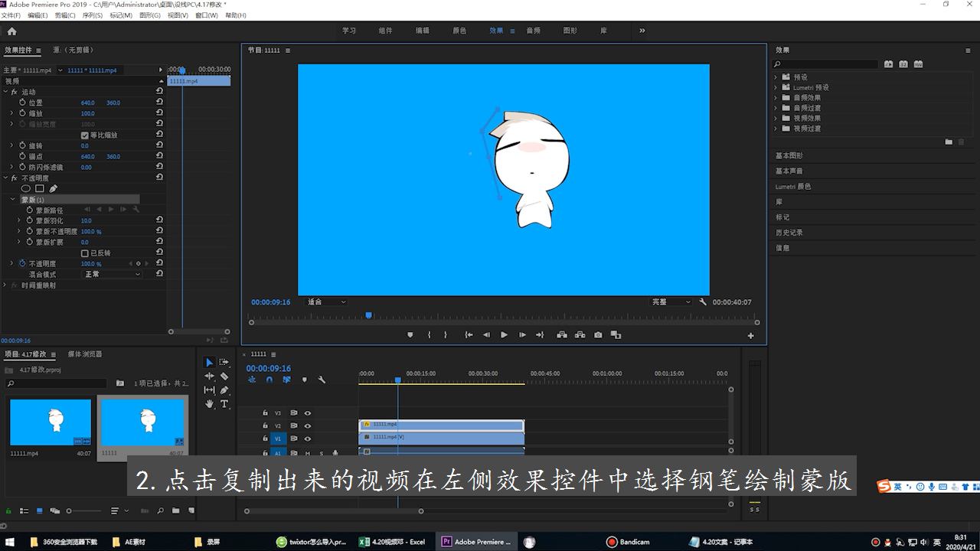Select the Slip tool

209,390
